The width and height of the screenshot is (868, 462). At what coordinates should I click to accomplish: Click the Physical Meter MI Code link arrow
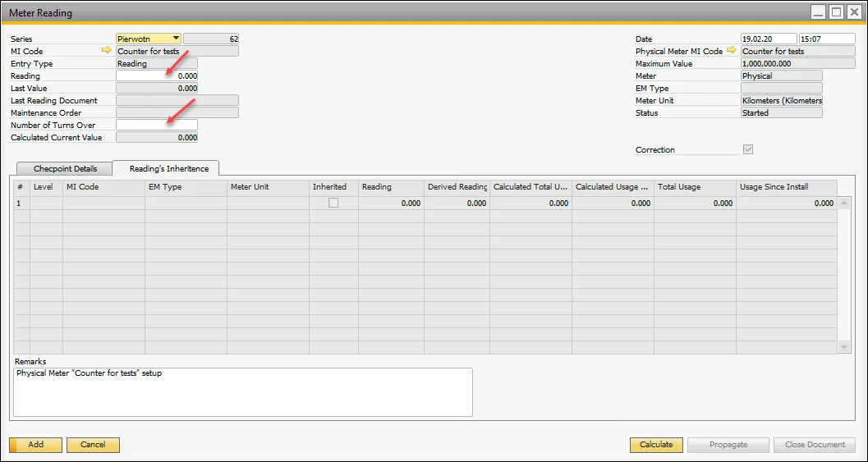pos(732,51)
